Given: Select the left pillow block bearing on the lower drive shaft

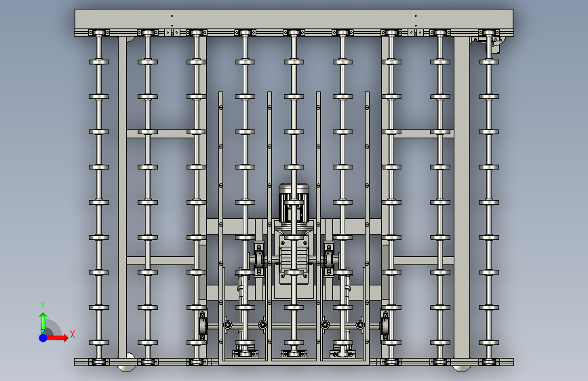Looking at the screenshot, I should [203, 325].
